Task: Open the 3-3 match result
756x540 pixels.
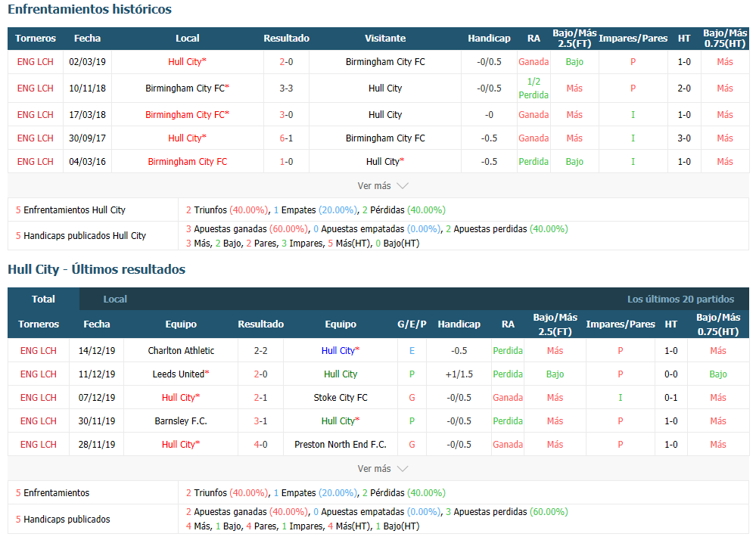Action: click(286, 88)
